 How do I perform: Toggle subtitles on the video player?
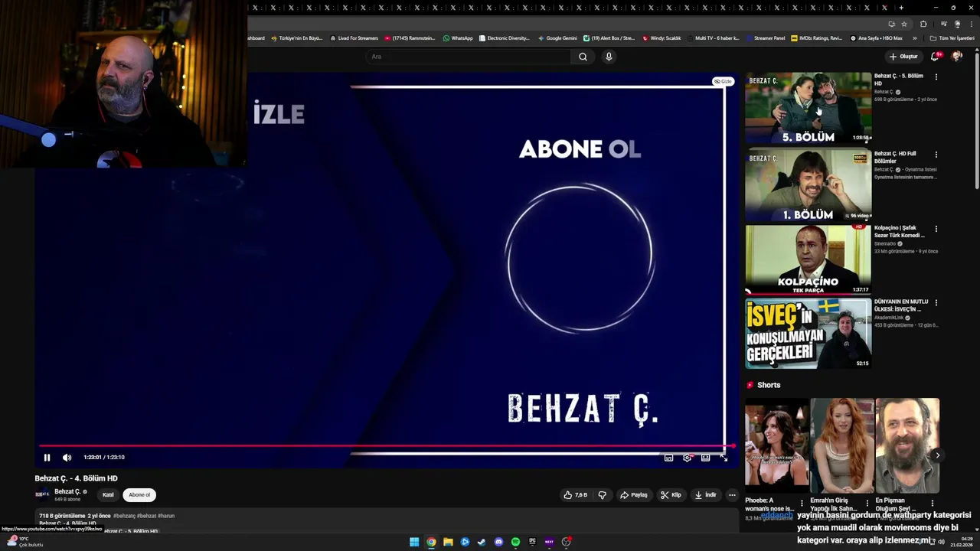click(668, 458)
